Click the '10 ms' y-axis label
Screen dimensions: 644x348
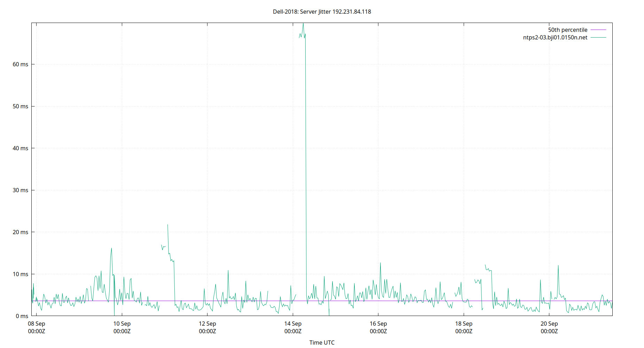tap(21, 274)
